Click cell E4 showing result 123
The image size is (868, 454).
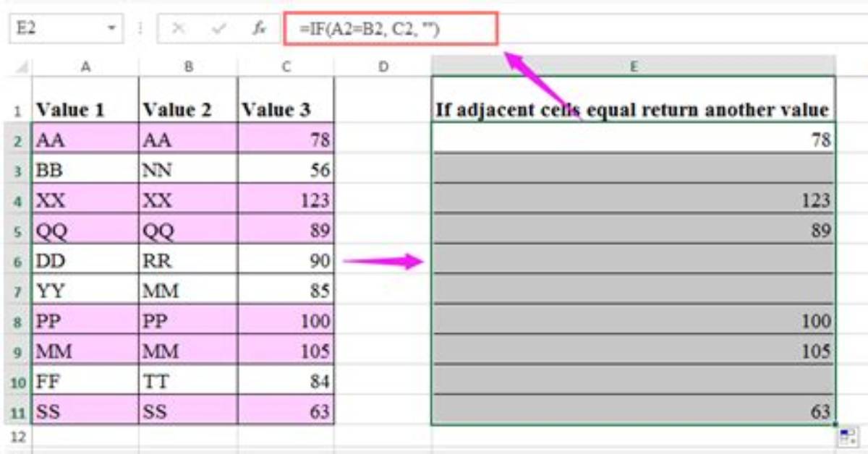click(x=634, y=199)
